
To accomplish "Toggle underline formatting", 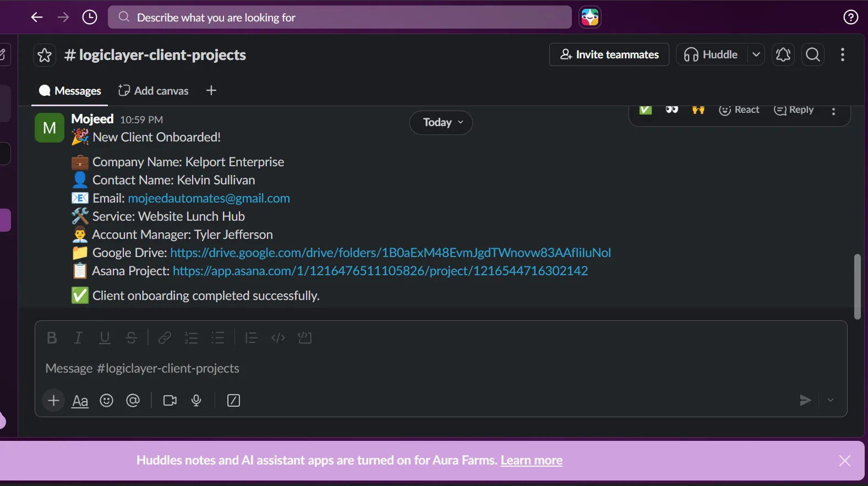I will [x=105, y=338].
